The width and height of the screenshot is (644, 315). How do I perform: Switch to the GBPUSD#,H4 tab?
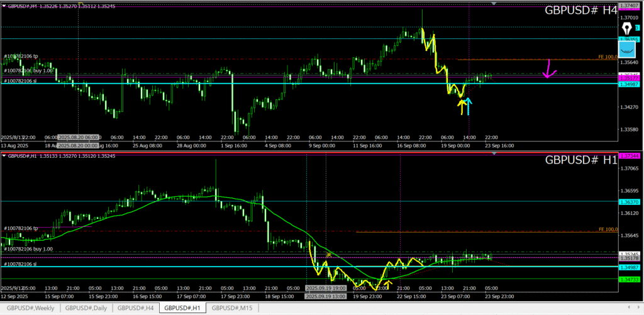[x=136, y=308]
